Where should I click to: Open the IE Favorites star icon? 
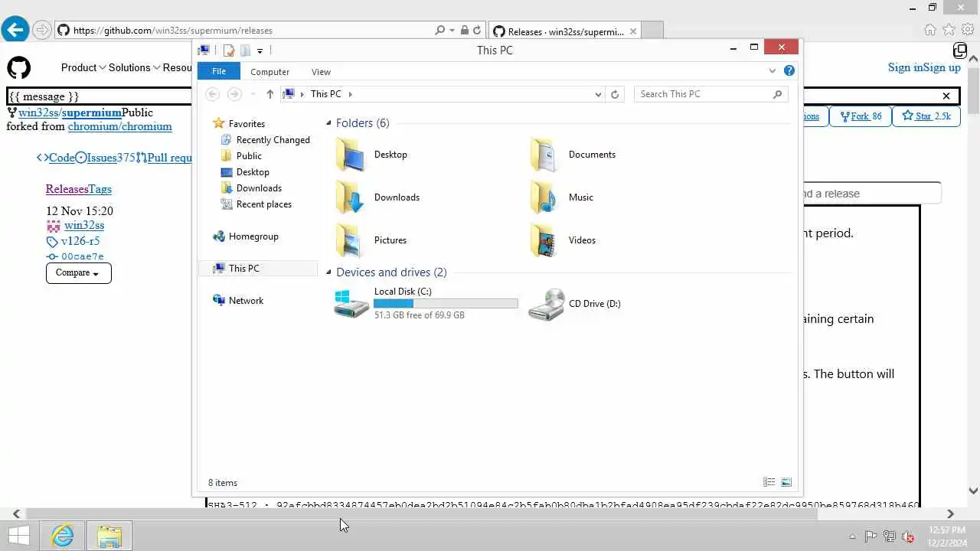pos(949,30)
